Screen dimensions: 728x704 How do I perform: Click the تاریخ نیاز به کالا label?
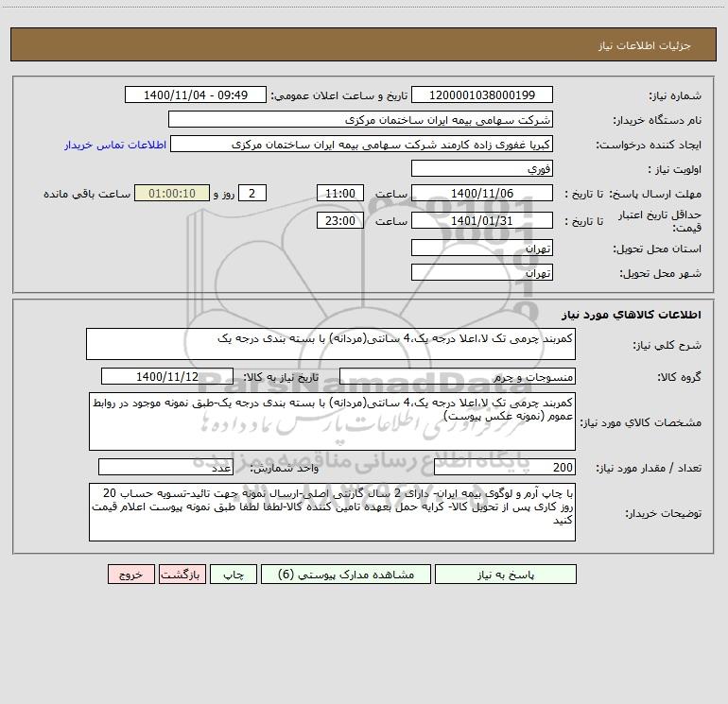[281, 377]
